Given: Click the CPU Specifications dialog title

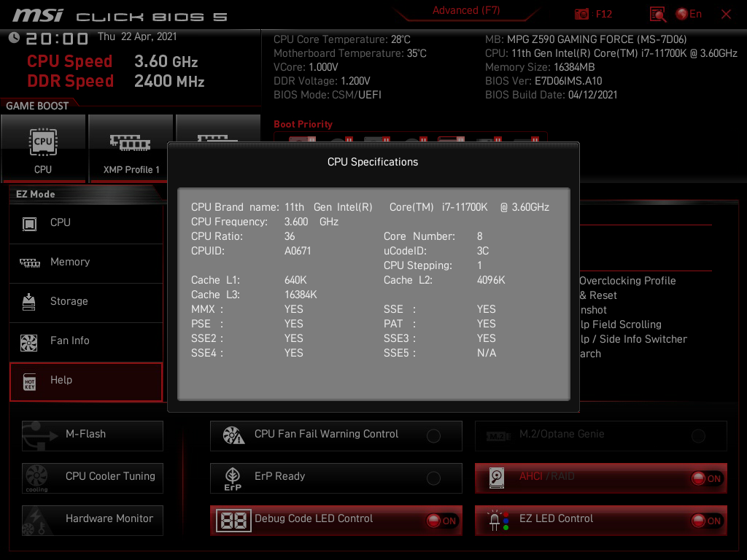Looking at the screenshot, I should (x=373, y=162).
